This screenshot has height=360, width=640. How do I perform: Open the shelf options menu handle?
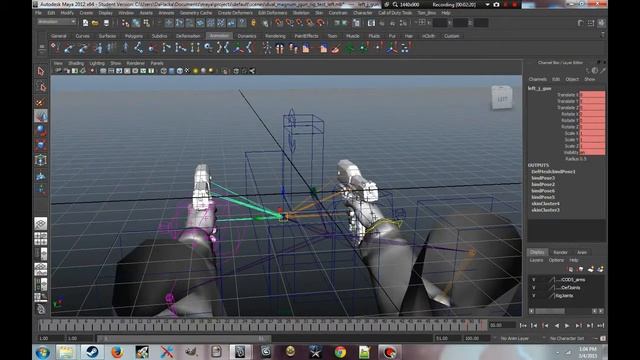point(42,49)
